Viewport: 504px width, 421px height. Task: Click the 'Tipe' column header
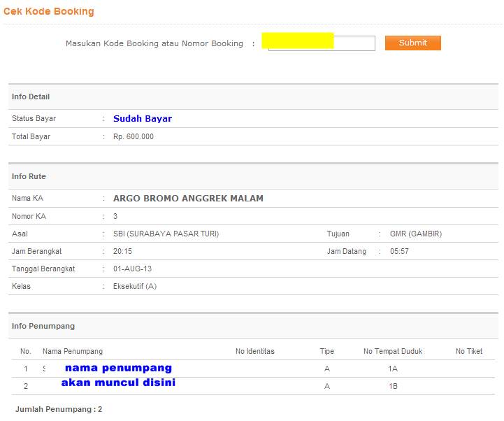[327, 351]
